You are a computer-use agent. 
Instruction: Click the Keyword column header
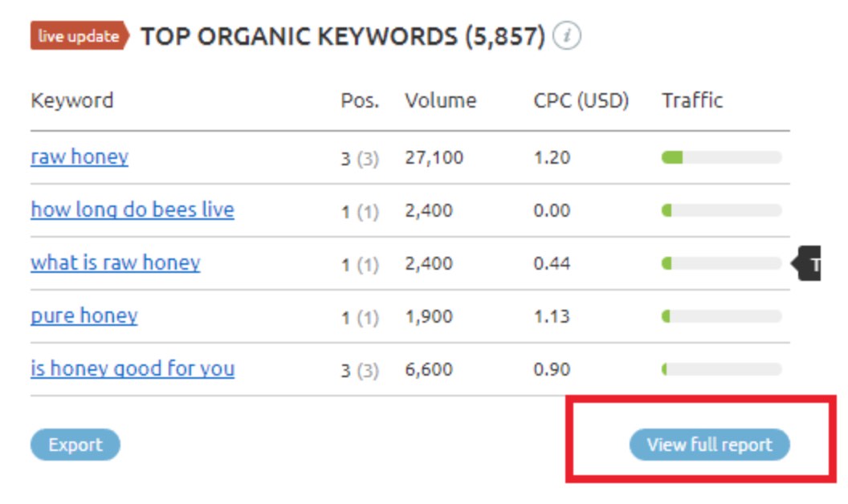click(x=72, y=101)
